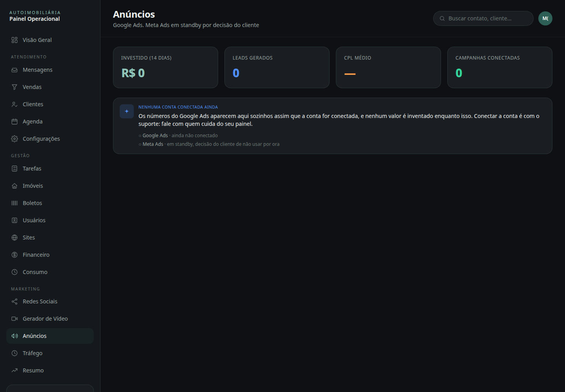Open the Tráfego page link

50,353
